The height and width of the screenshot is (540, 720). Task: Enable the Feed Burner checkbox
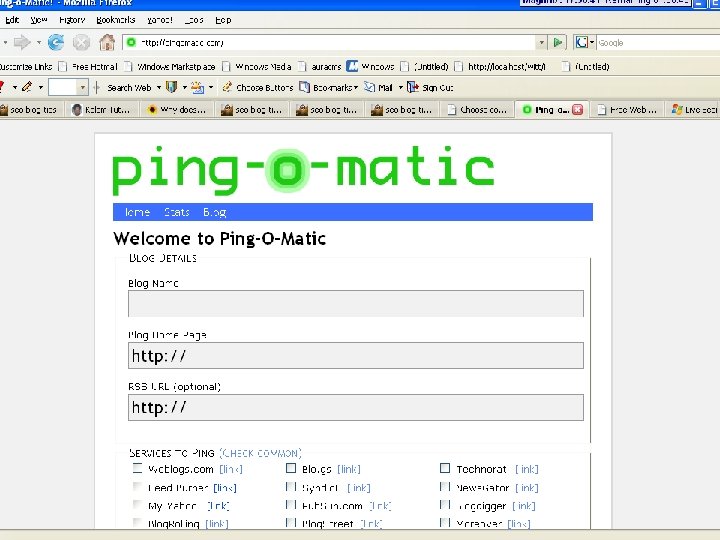(x=137, y=486)
